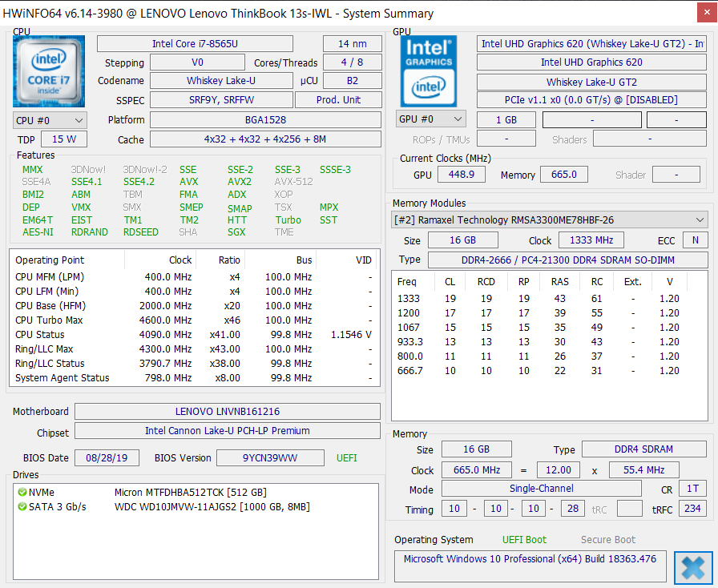The image size is (718, 588).
Task: Click the greyed AVX-512 feature label
Action: (293, 182)
